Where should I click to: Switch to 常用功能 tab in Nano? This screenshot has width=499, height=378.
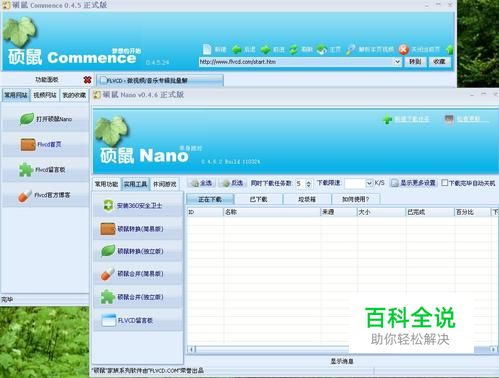tap(106, 184)
